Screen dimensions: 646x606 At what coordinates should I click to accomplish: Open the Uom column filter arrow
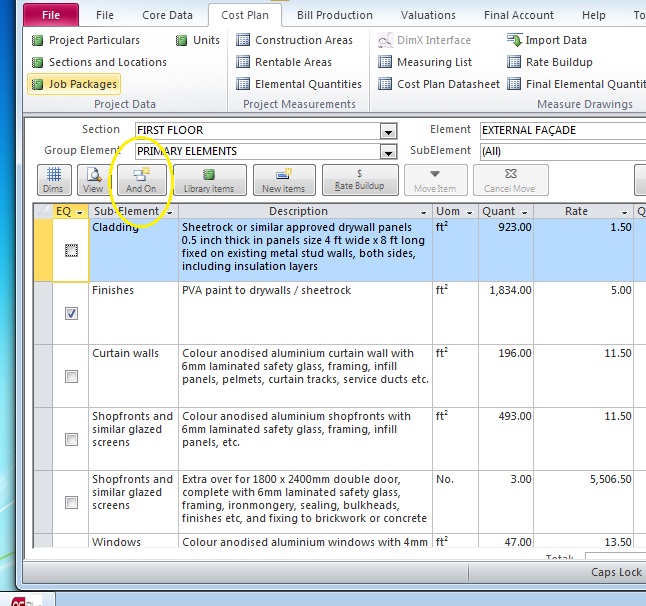click(x=469, y=212)
